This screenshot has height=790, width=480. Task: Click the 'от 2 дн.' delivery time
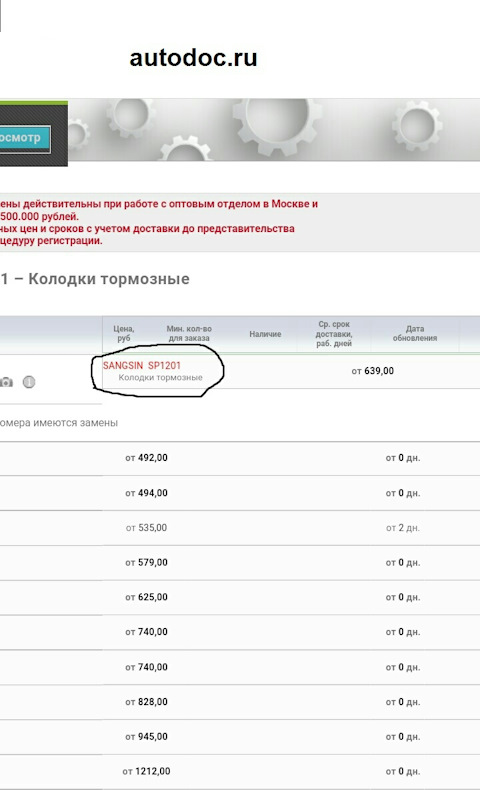tap(403, 528)
